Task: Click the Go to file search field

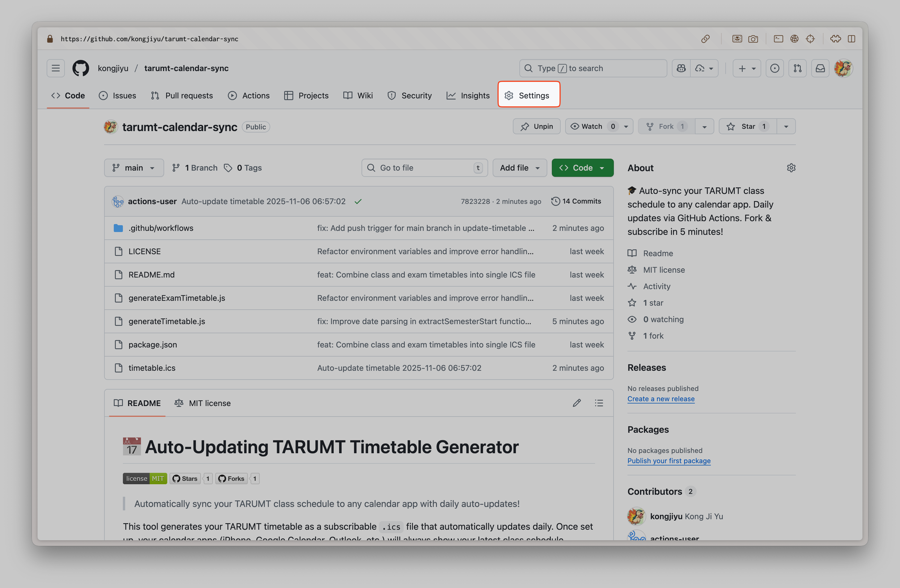Action: [x=424, y=168]
